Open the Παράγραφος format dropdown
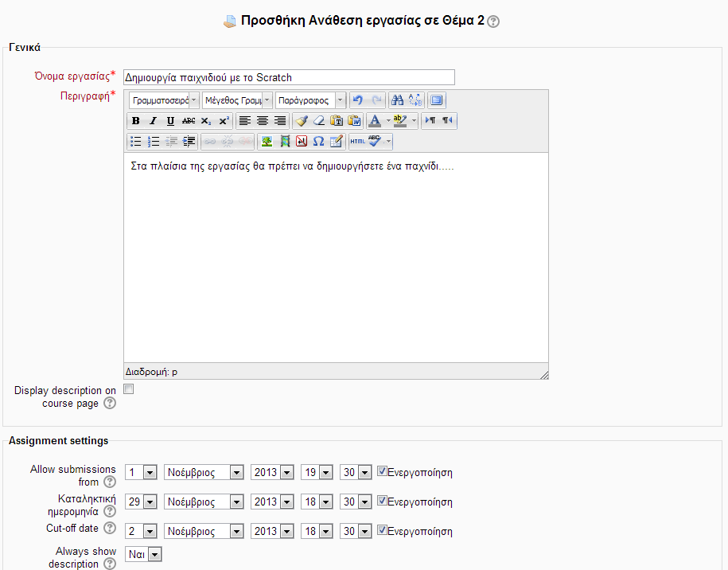This screenshot has width=728, height=570. tap(310, 100)
